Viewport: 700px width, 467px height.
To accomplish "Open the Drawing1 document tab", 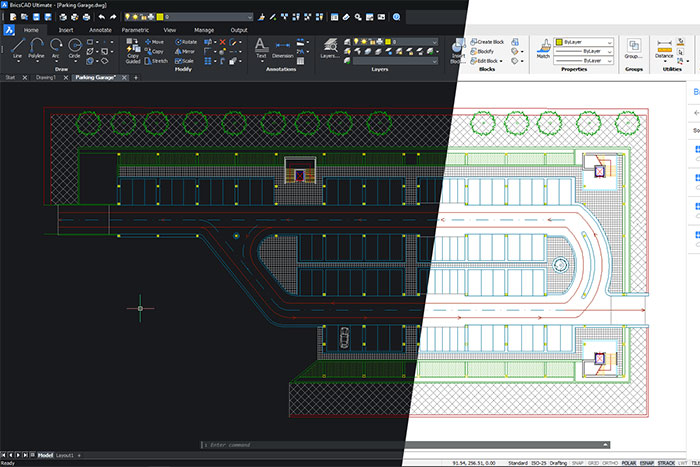I will click(x=46, y=77).
